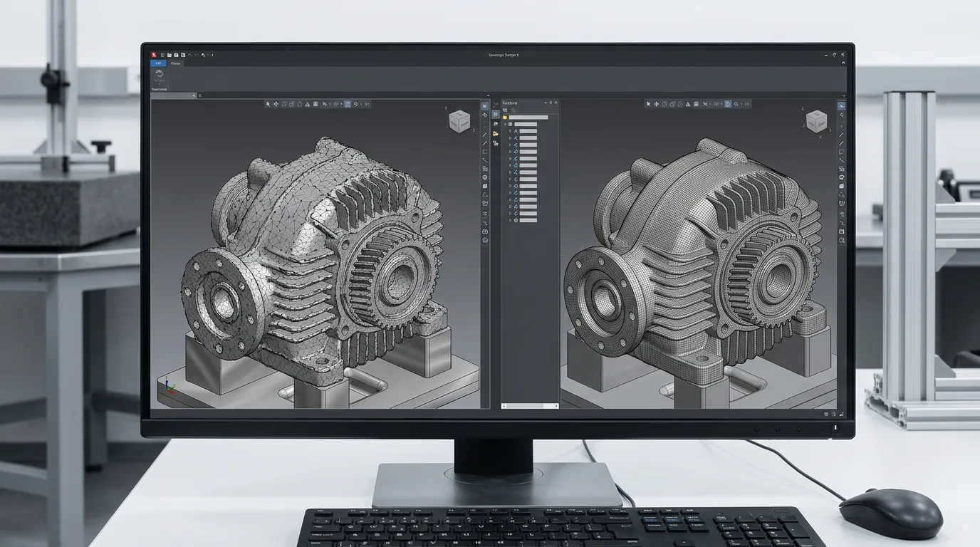Click the triangle icon in left viewport toolbar

tap(307, 104)
